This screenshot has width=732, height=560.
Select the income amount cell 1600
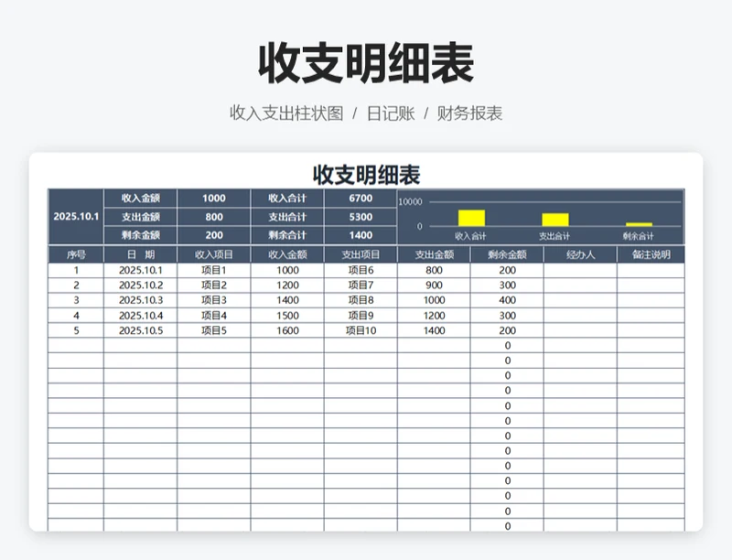point(287,330)
